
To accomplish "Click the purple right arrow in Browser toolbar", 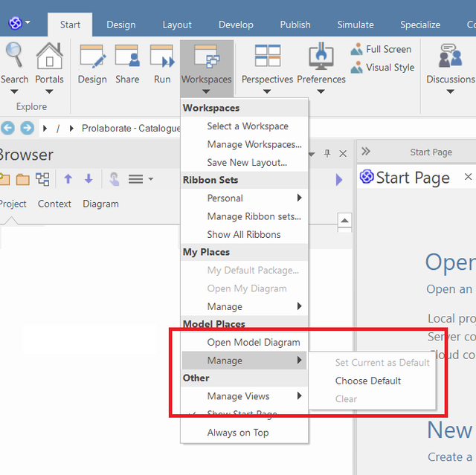I will [x=339, y=180].
